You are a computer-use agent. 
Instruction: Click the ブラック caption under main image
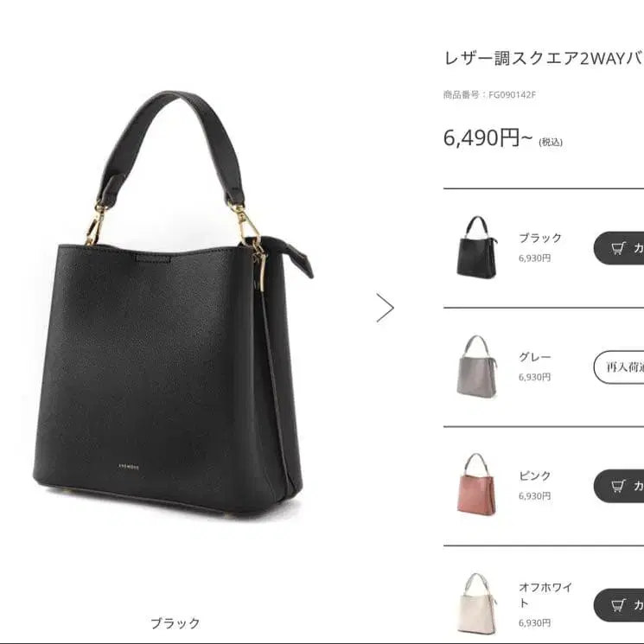point(175,623)
